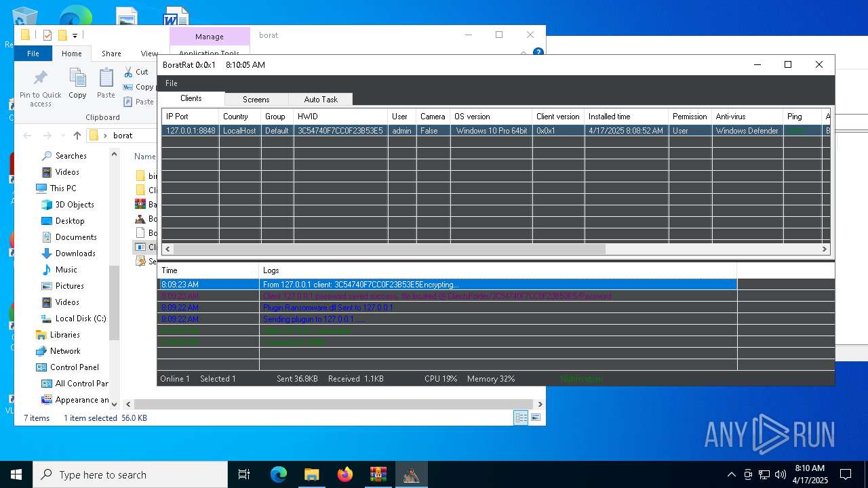Click the Type here to search box

130,474
